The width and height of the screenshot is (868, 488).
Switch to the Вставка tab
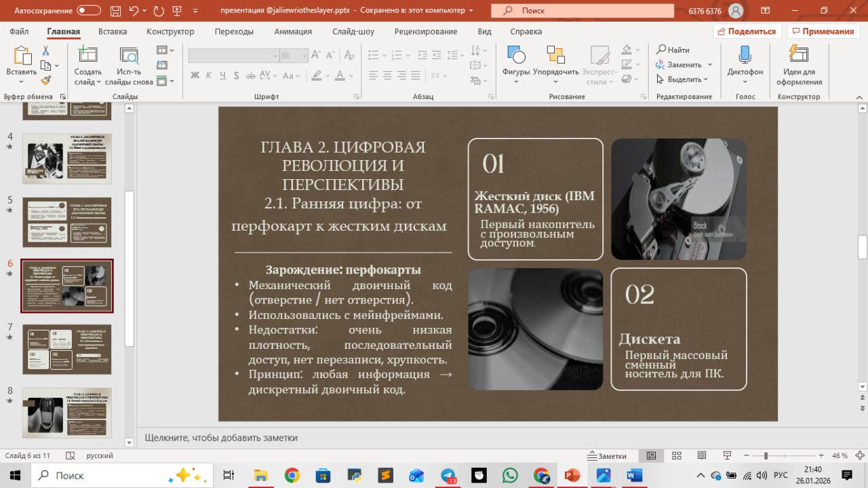[x=113, y=32]
